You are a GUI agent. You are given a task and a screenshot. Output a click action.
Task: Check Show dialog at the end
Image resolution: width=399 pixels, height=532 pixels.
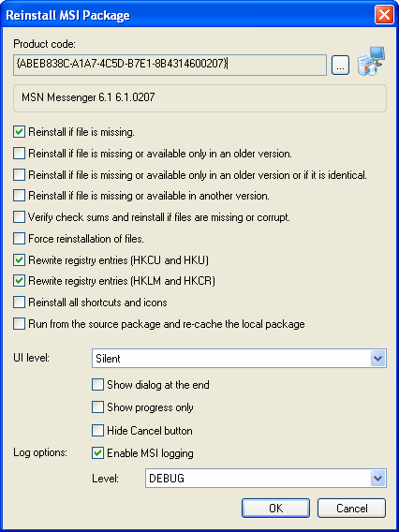98,385
